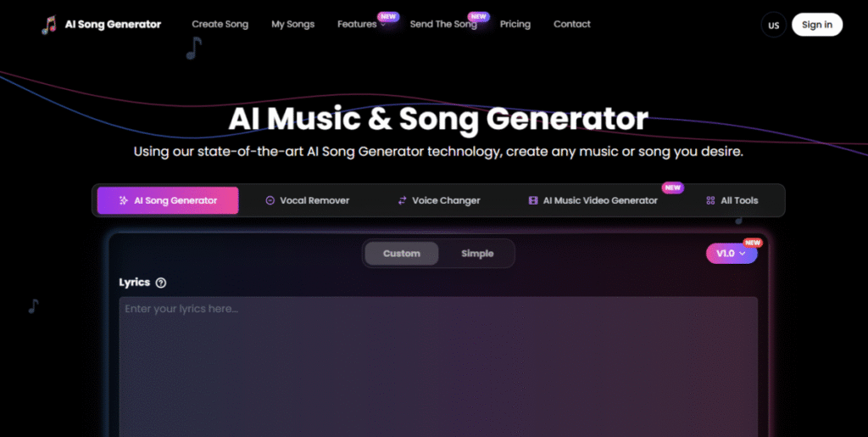Click the All Tools grid icon
The height and width of the screenshot is (437, 868).
coord(710,201)
